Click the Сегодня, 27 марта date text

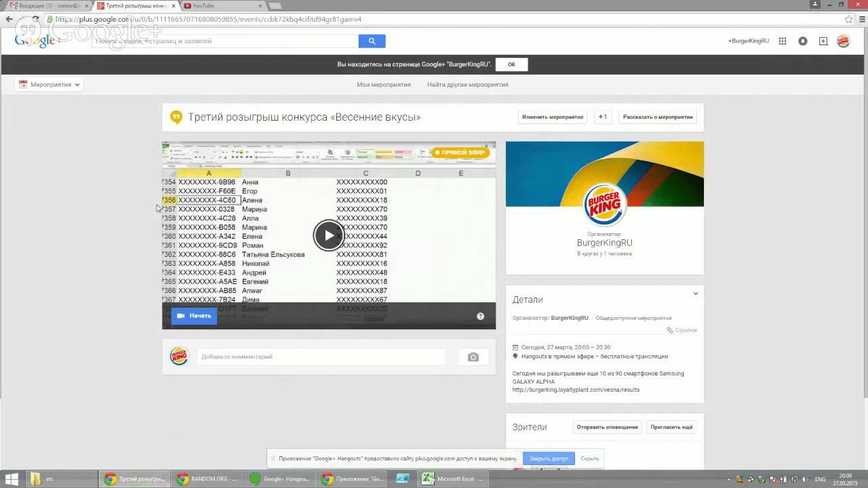click(566, 347)
